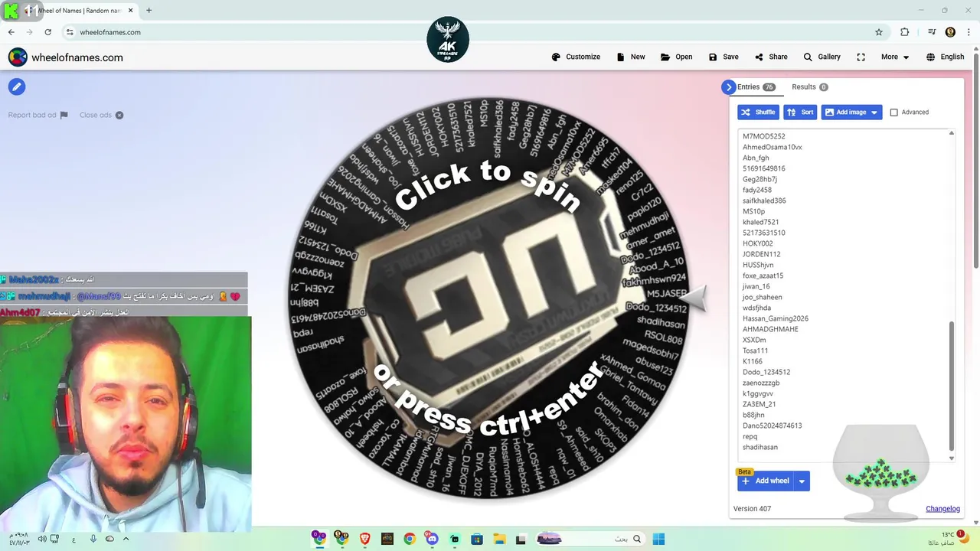Click entry Hassan_Gaming2026 in the list
The width and height of the screenshot is (980, 551).
[x=775, y=318]
